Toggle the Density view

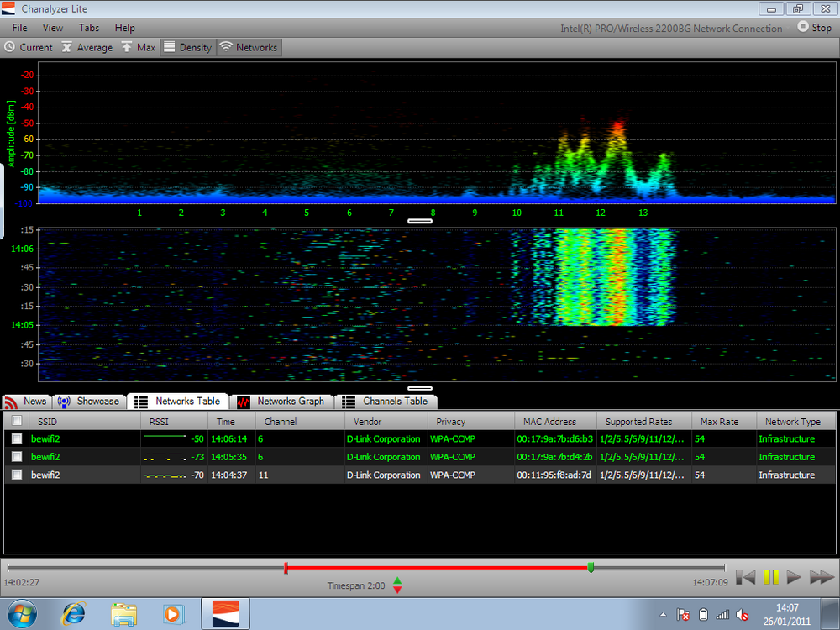point(188,47)
